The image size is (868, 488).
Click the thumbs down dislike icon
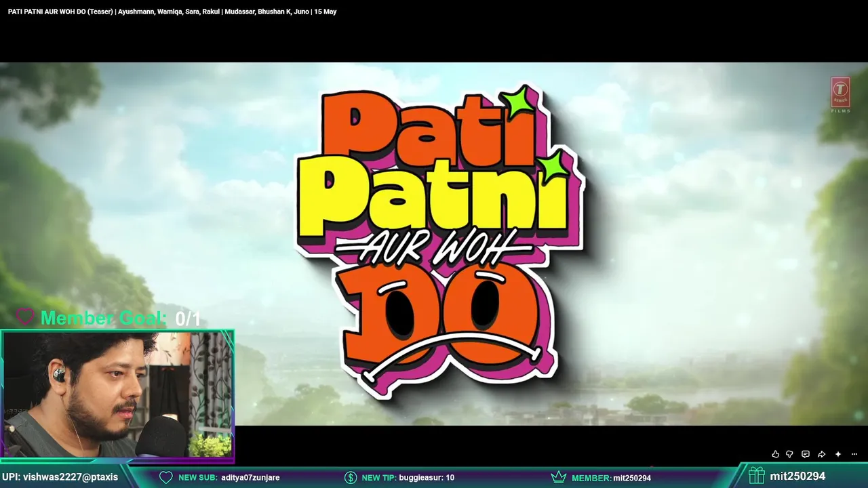click(x=789, y=454)
